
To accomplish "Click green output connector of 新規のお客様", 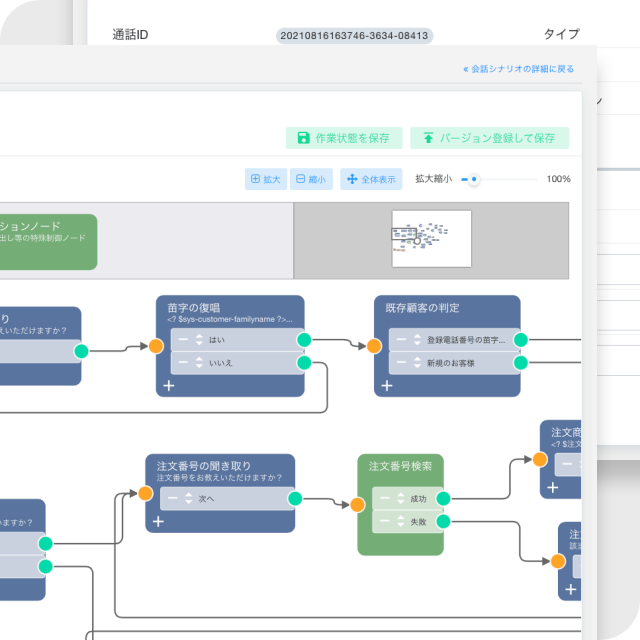I will point(520,363).
